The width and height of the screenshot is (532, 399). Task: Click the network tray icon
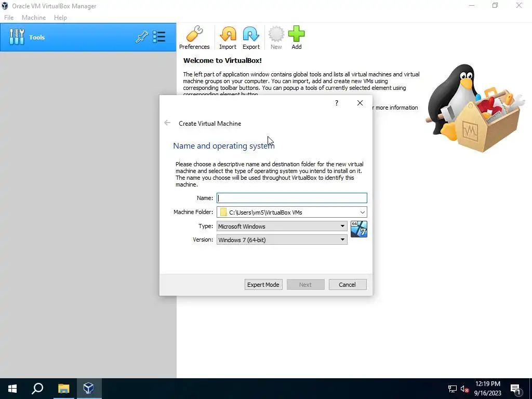(453, 389)
